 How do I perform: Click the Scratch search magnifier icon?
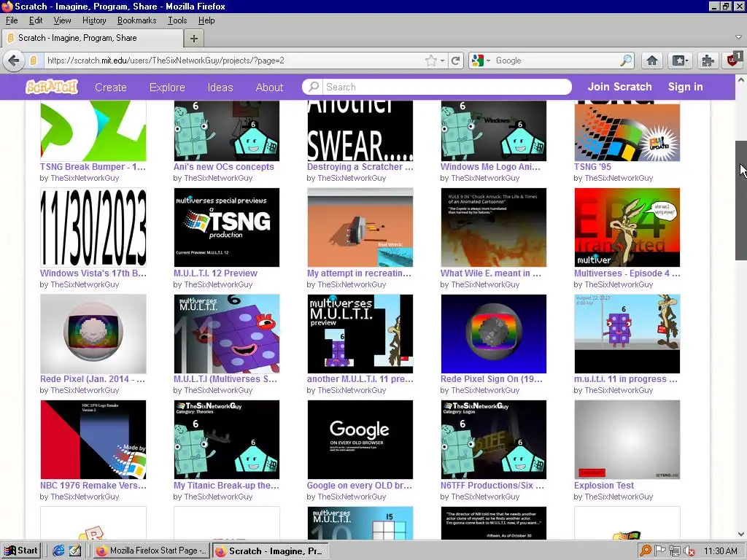click(314, 87)
